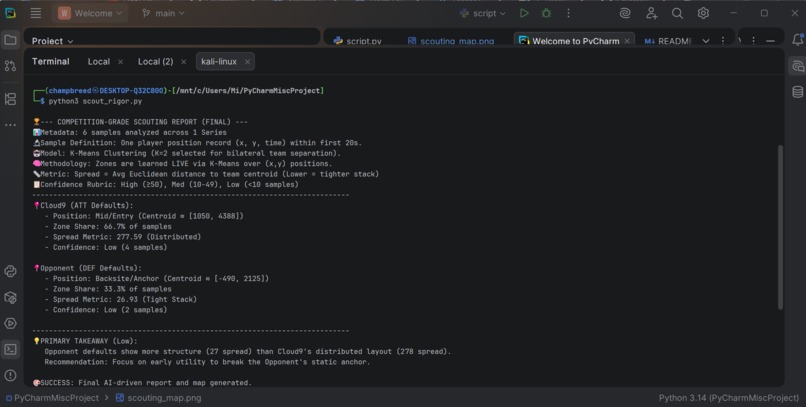Open the Problems tool window icon
806x407 pixels.
10,375
